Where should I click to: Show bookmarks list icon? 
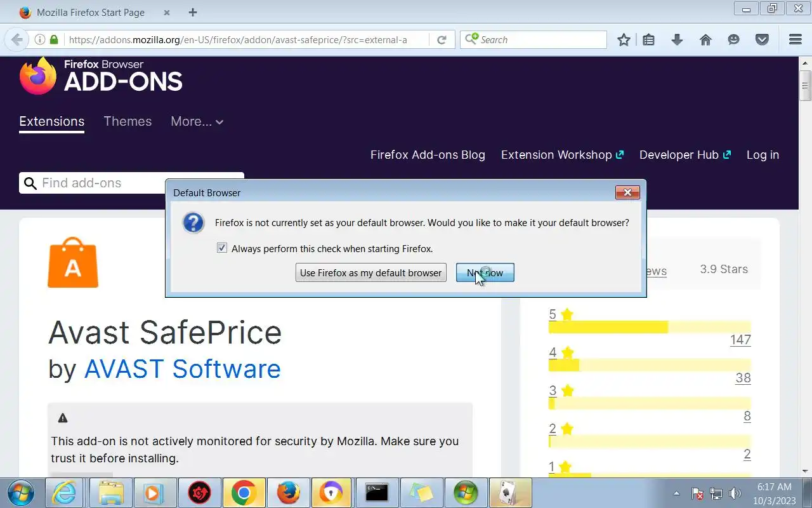648,39
